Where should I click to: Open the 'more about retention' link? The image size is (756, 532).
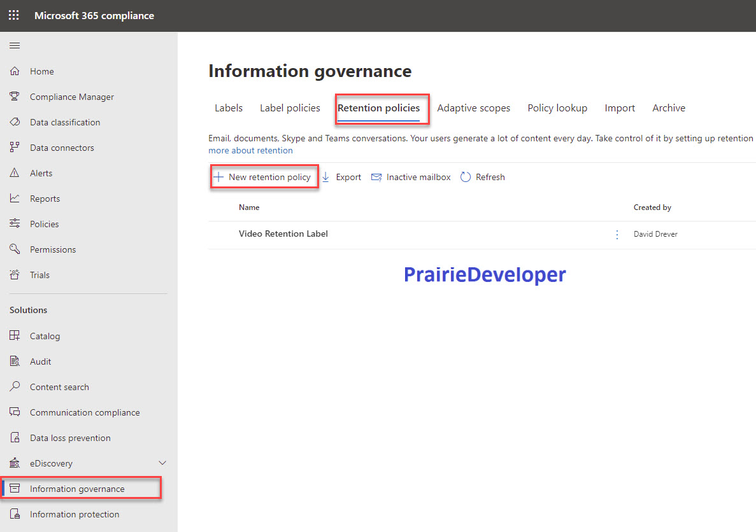250,150
